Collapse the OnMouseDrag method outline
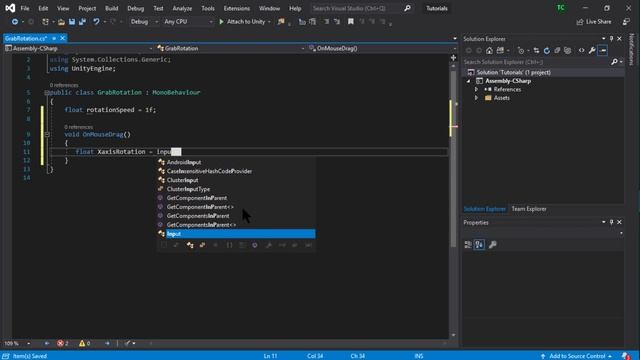The width and height of the screenshot is (640, 360). click(x=47, y=134)
